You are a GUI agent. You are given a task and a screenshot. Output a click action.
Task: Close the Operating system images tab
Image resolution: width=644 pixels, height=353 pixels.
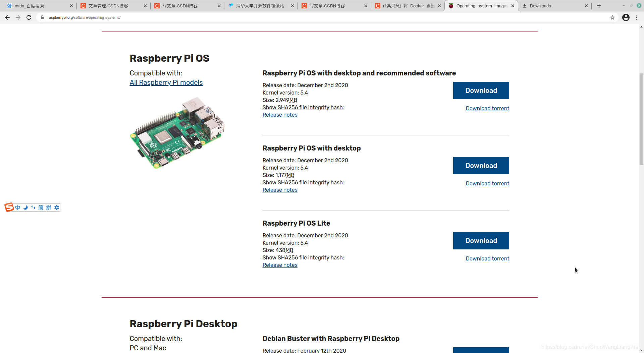513,6
